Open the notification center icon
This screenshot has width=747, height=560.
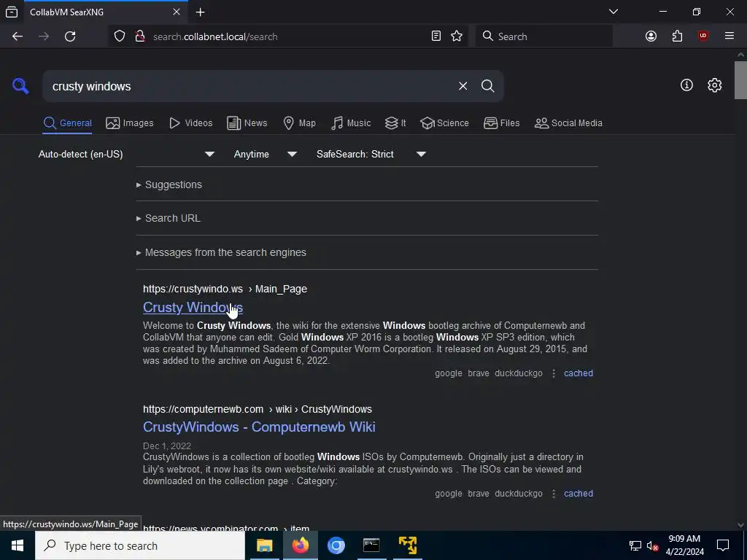(723, 545)
